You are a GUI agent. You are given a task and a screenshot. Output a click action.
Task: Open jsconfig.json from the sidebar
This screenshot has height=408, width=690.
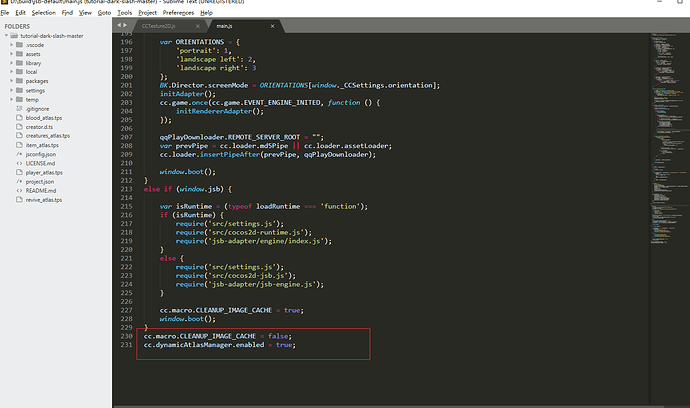coord(40,154)
